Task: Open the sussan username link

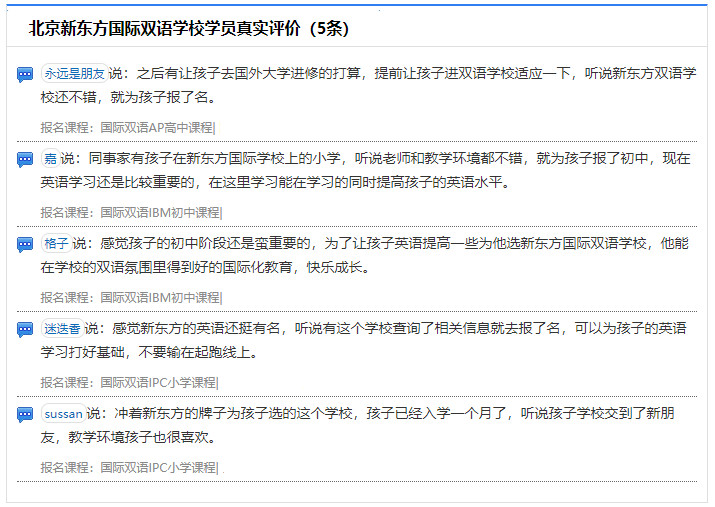Action: [63, 414]
